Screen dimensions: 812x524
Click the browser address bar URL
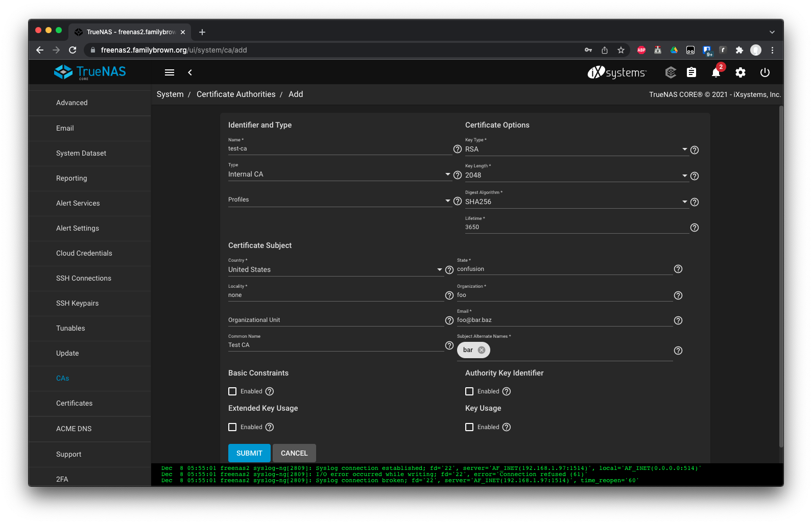tap(174, 50)
